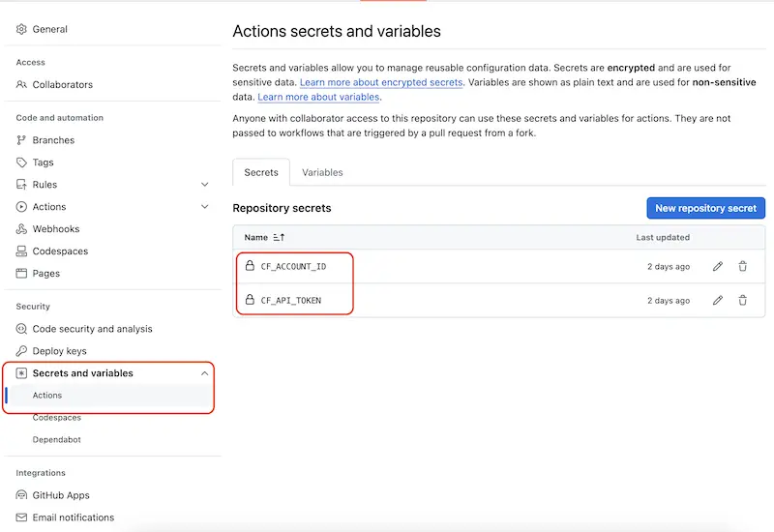Click the Webhooks icon
774x532 pixels.
coord(21,229)
